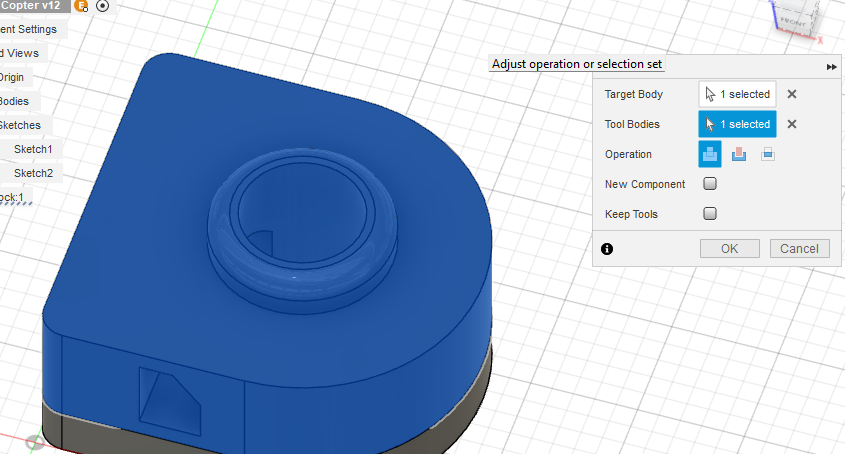Click the Target Body selector

(737, 94)
